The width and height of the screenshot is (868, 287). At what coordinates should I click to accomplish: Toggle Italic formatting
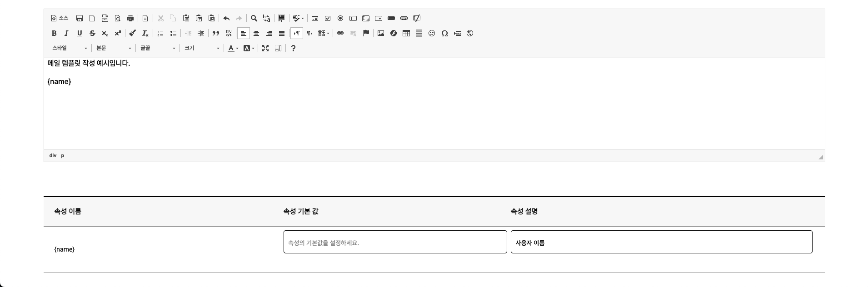pyautogui.click(x=67, y=33)
